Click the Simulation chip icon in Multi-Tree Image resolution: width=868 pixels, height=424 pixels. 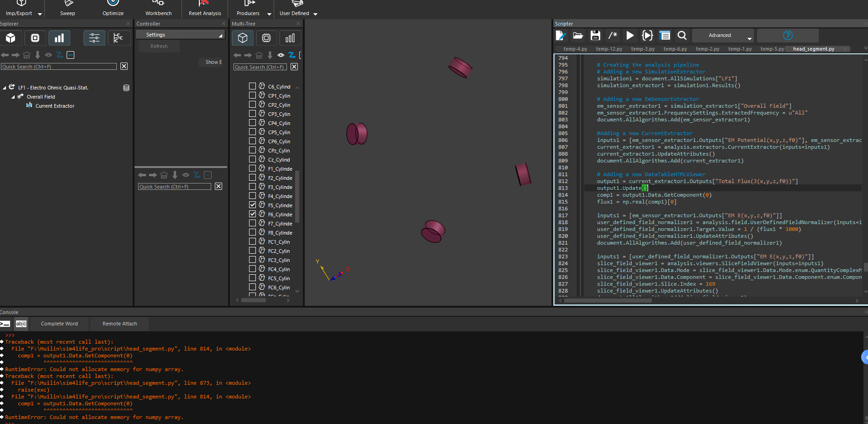point(266,38)
